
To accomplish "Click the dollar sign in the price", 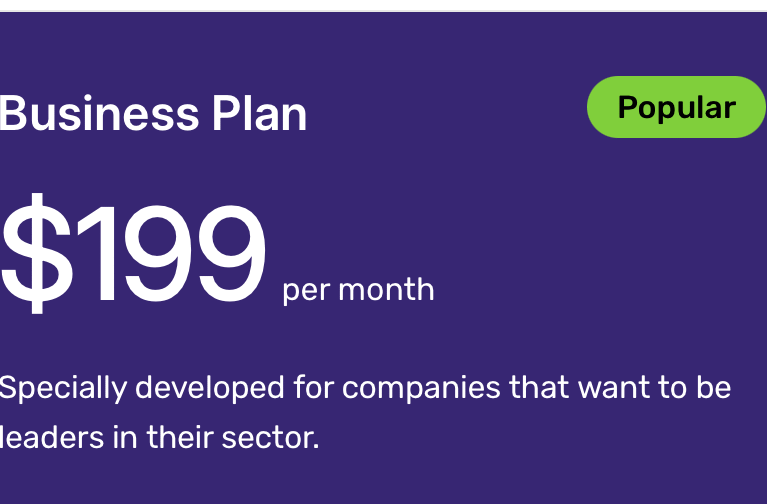I will (x=36, y=254).
